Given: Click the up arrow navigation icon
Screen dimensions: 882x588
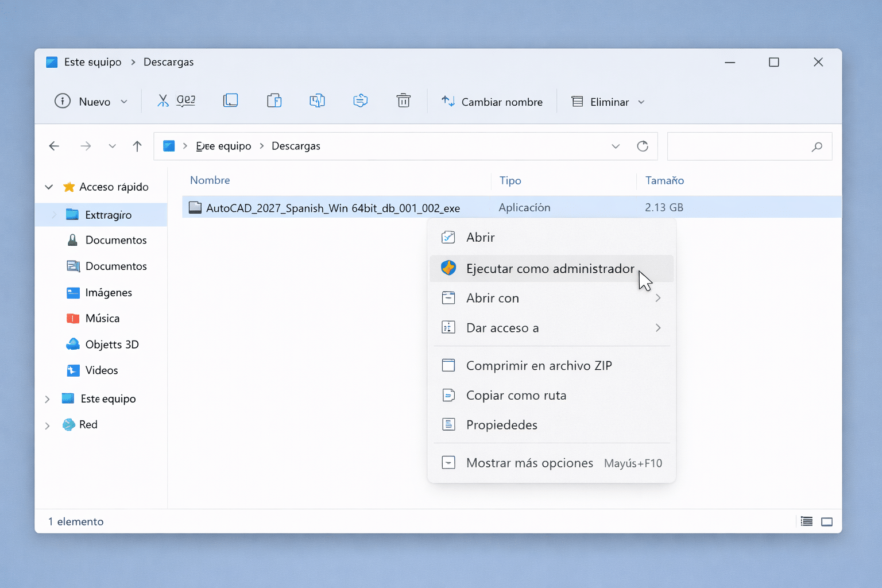Looking at the screenshot, I should (137, 146).
